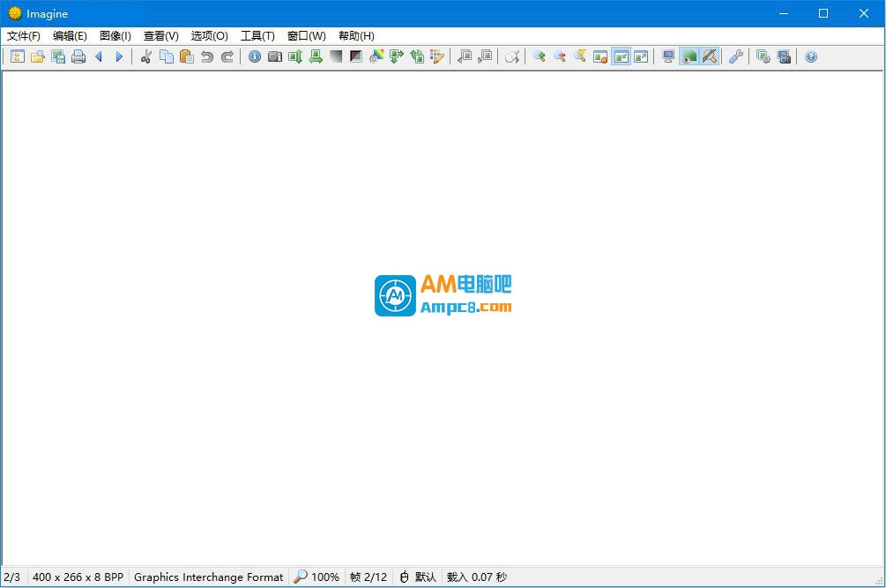This screenshot has height=588, width=886.
Task: Toggle the enlarge small image to window button
Action: (x=641, y=56)
